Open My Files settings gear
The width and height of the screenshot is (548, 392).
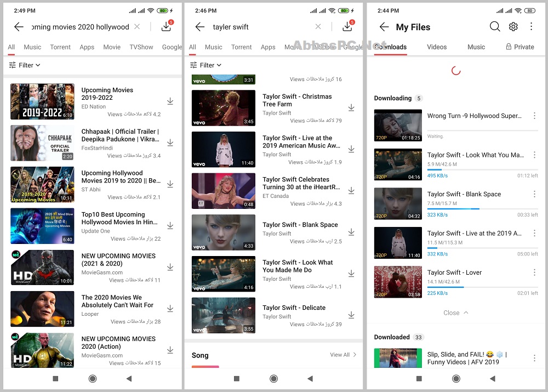point(513,26)
